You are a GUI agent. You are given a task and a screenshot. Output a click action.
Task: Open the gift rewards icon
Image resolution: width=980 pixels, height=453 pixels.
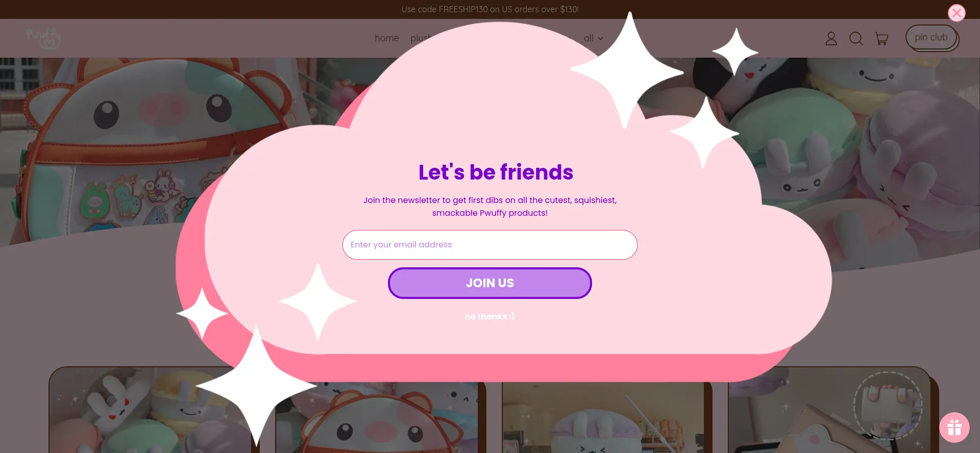pyautogui.click(x=954, y=427)
